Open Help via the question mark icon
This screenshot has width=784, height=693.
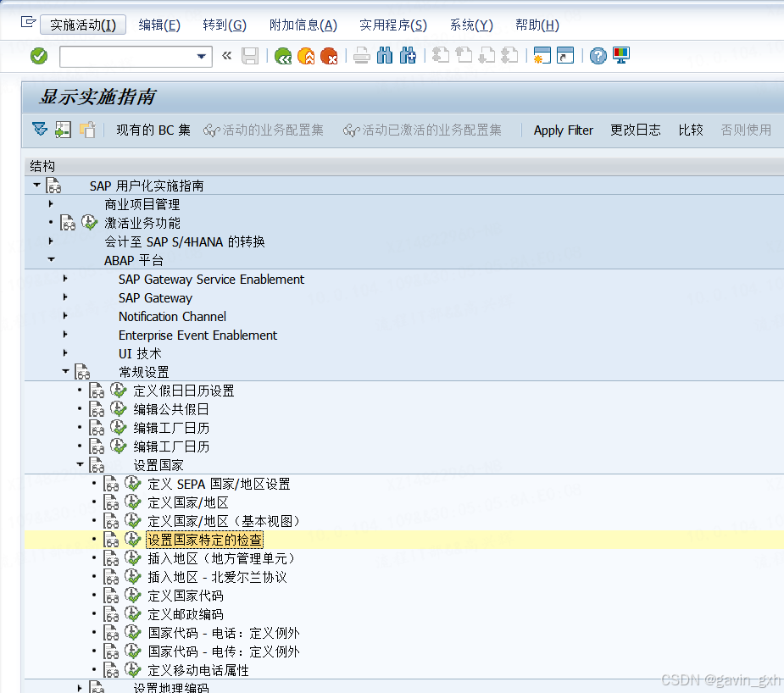pos(598,55)
